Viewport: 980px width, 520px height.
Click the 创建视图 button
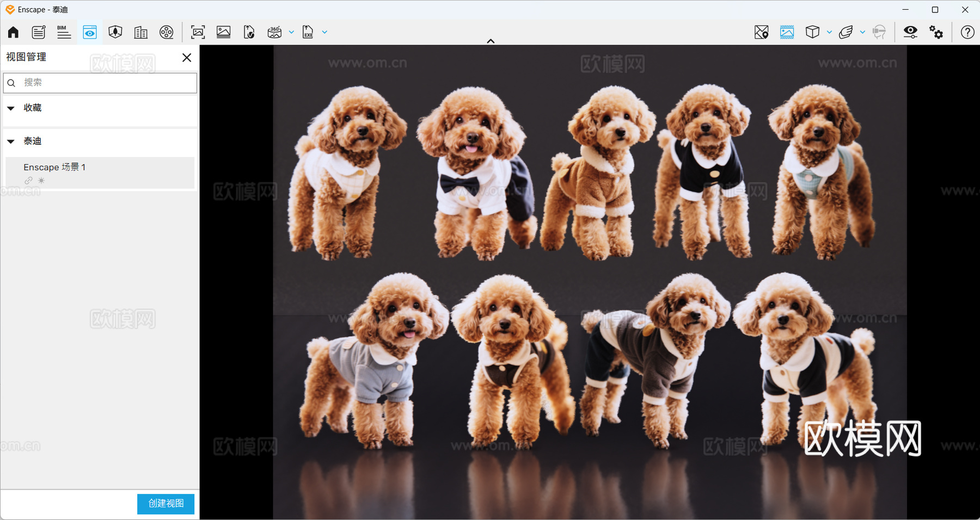tap(166, 504)
